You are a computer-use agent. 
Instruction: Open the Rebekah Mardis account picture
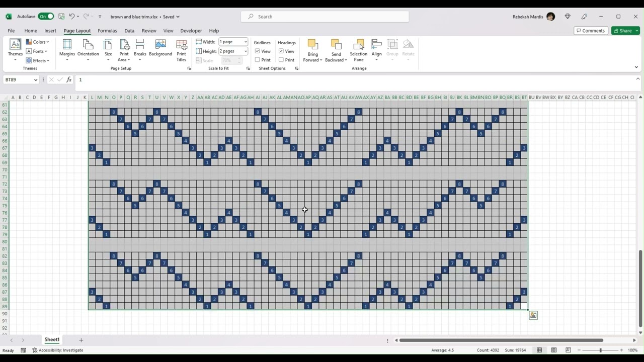click(550, 17)
